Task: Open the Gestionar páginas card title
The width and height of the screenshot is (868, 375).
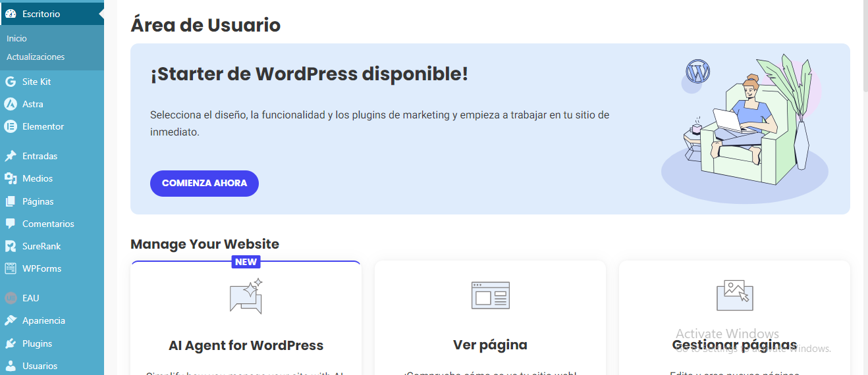Action: (734, 345)
